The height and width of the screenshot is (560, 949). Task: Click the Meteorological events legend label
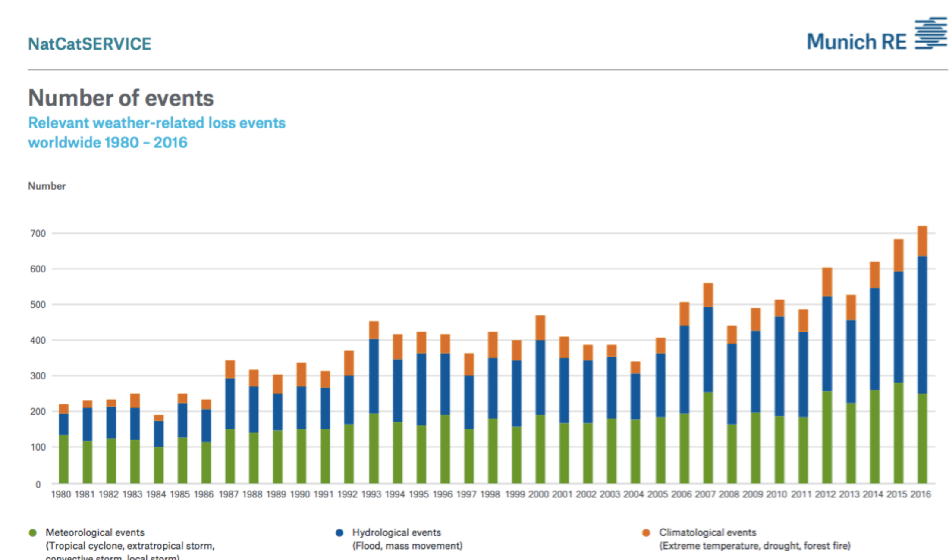[95, 533]
